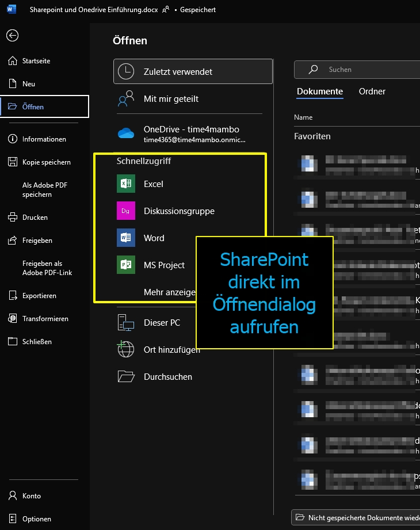Screen dimensions: 420x530
Task: Switch to the Dokumente tab
Action: coord(319,91)
